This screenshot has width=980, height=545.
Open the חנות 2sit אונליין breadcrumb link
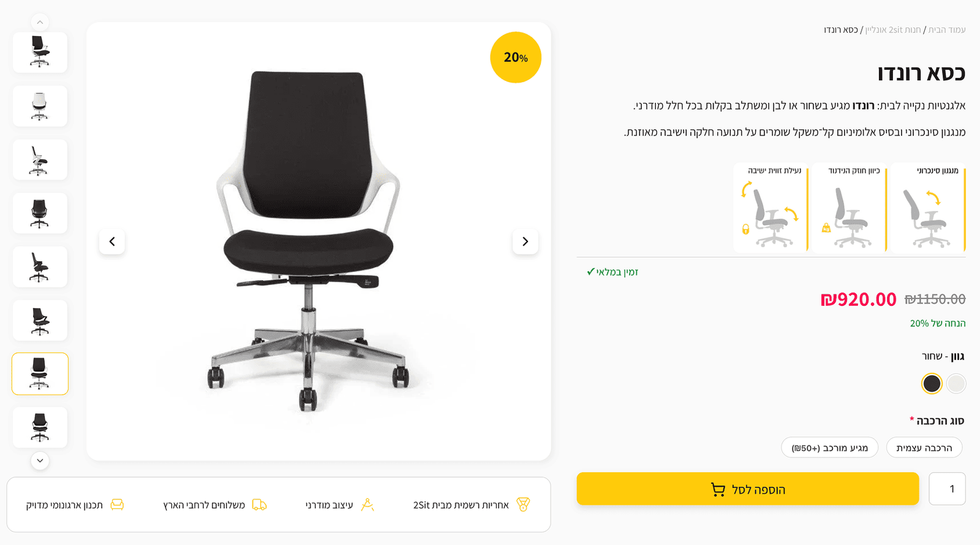pyautogui.click(x=893, y=29)
